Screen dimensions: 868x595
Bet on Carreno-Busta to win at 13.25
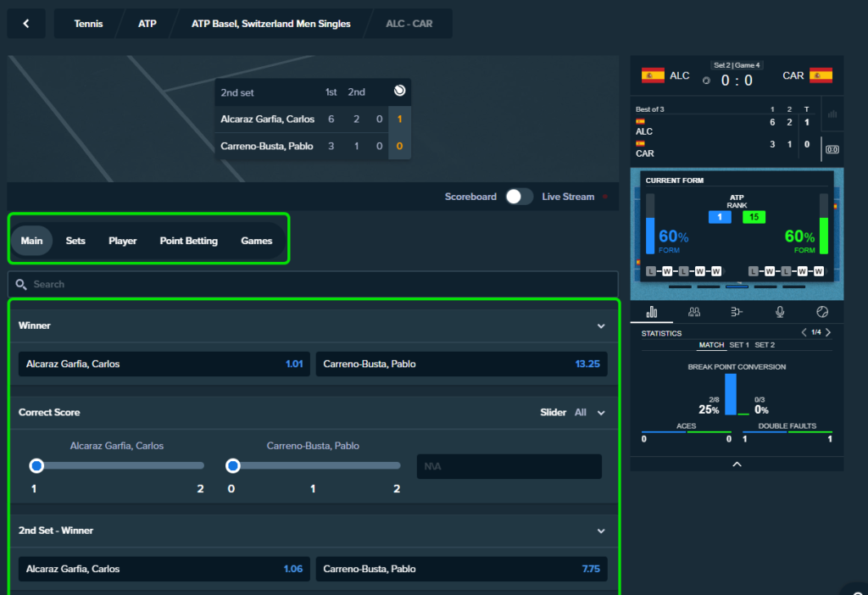coord(461,364)
